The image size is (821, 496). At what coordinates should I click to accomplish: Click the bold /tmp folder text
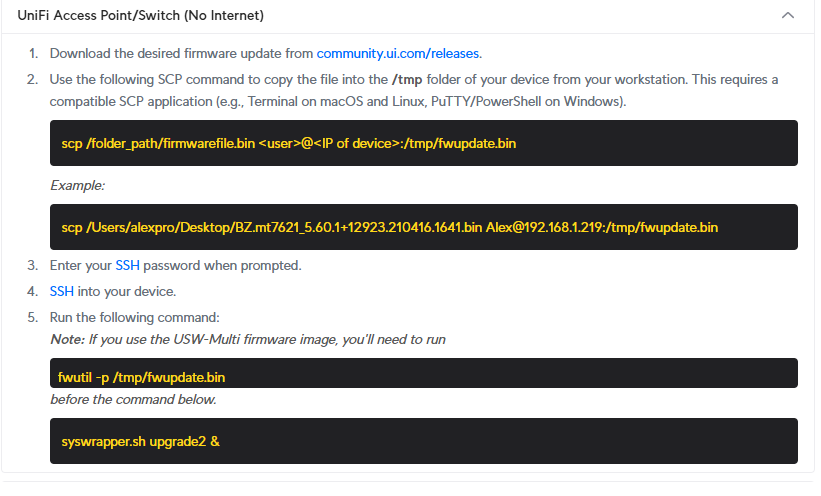tap(407, 80)
